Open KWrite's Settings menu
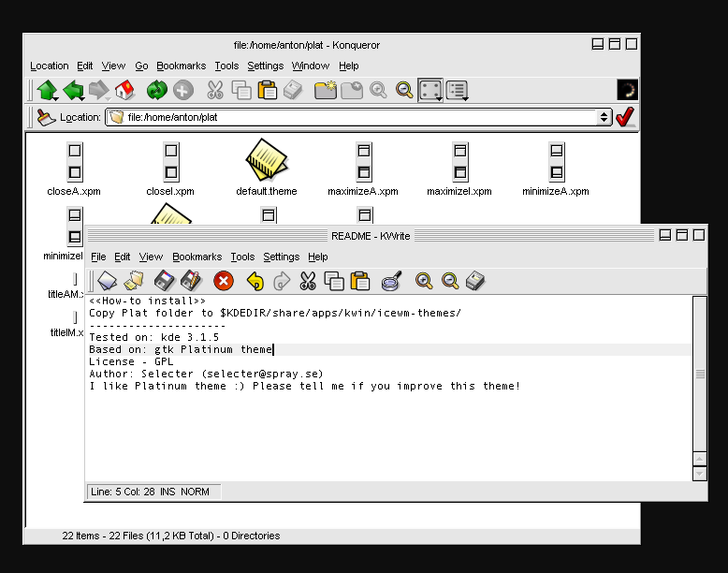728x573 pixels. tap(282, 257)
